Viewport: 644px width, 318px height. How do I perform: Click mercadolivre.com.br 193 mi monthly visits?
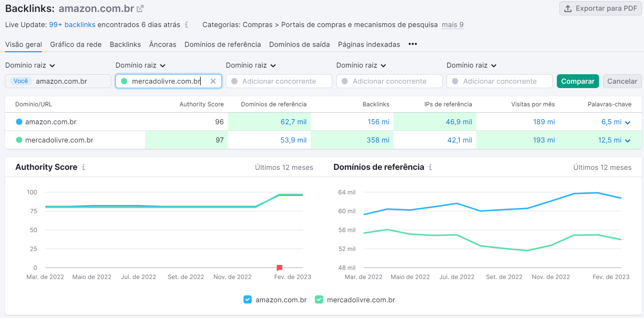tap(544, 140)
